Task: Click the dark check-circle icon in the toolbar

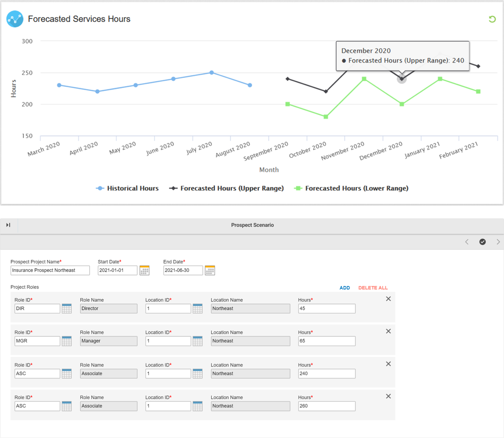Action: point(483,242)
